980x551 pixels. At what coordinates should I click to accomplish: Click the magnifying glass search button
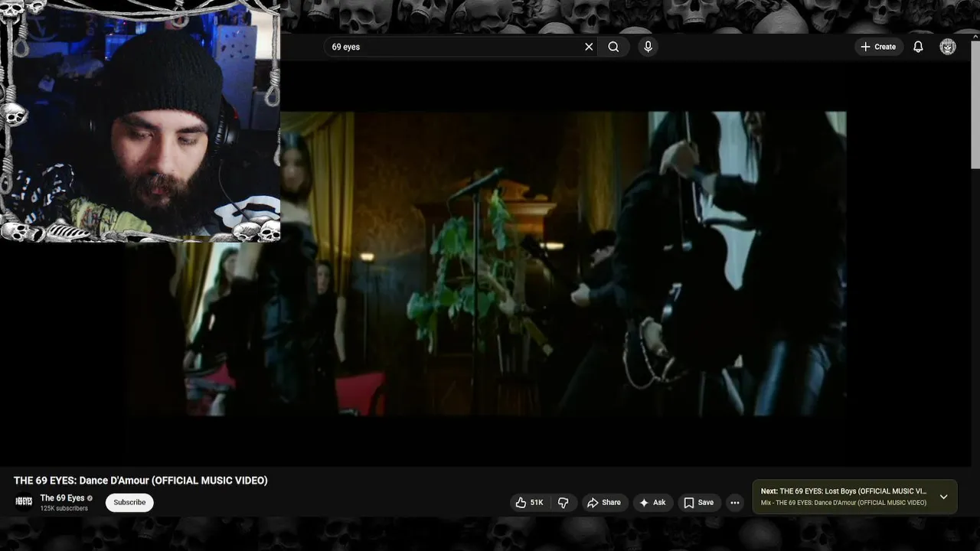(x=613, y=47)
